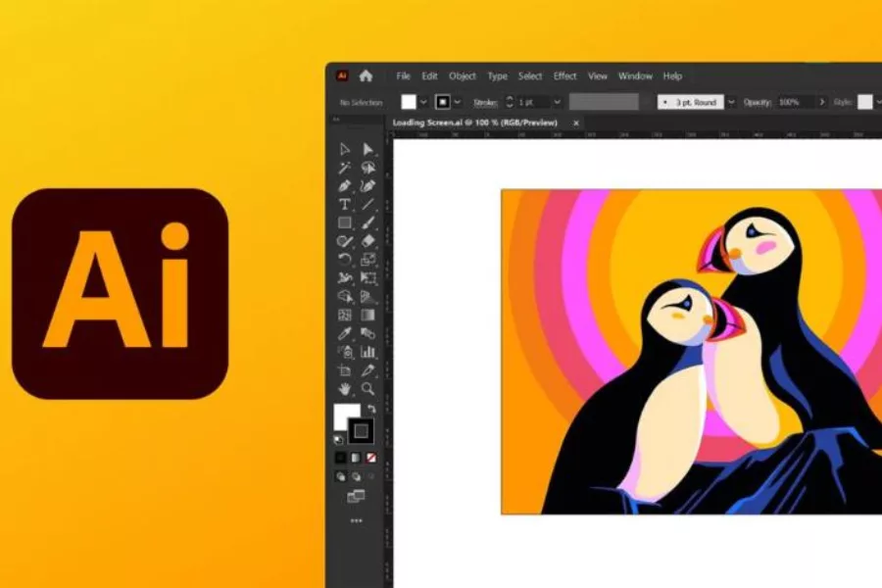Select the Column Graph tool
The height and width of the screenshot is (588, 882).
coord(367,352)
